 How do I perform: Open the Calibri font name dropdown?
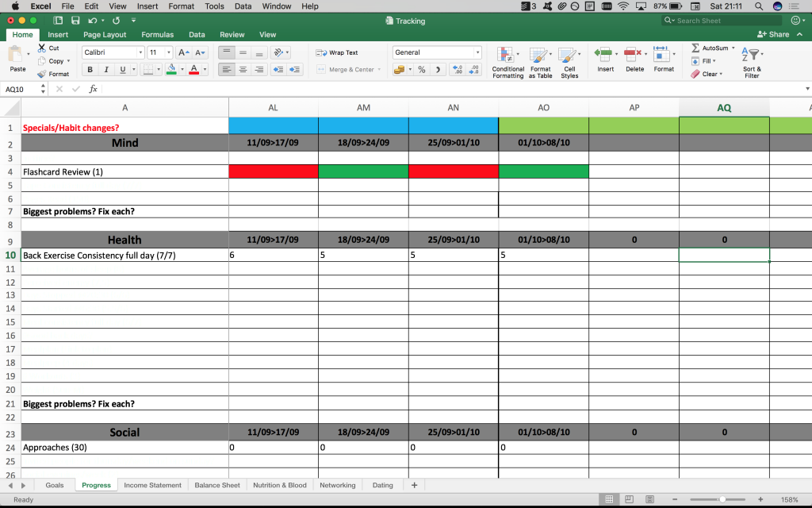140,52
